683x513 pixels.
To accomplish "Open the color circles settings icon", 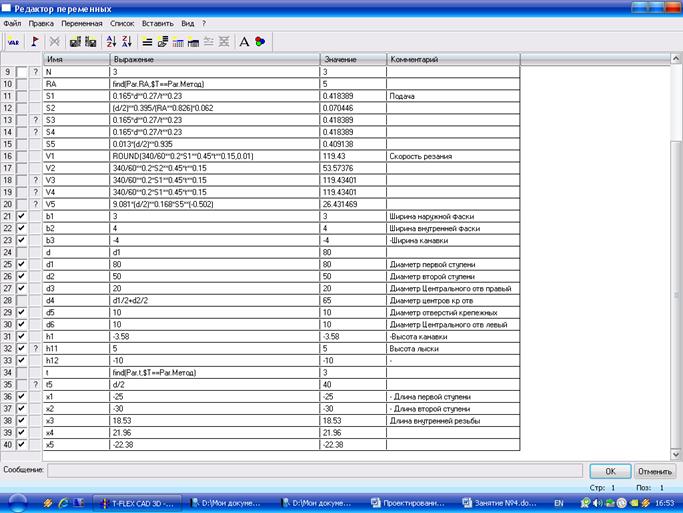I will [260, 42].
